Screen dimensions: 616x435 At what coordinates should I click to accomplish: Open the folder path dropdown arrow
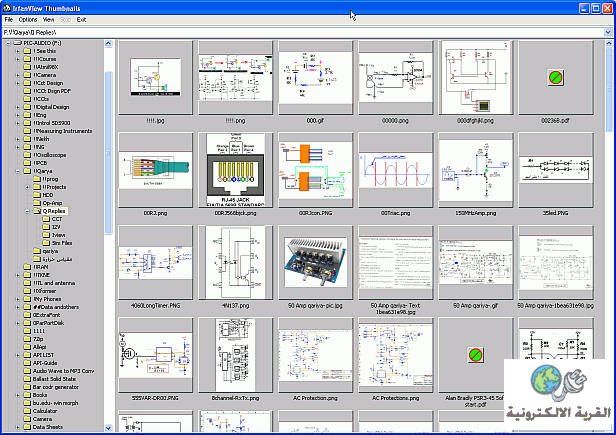(608, 32)
